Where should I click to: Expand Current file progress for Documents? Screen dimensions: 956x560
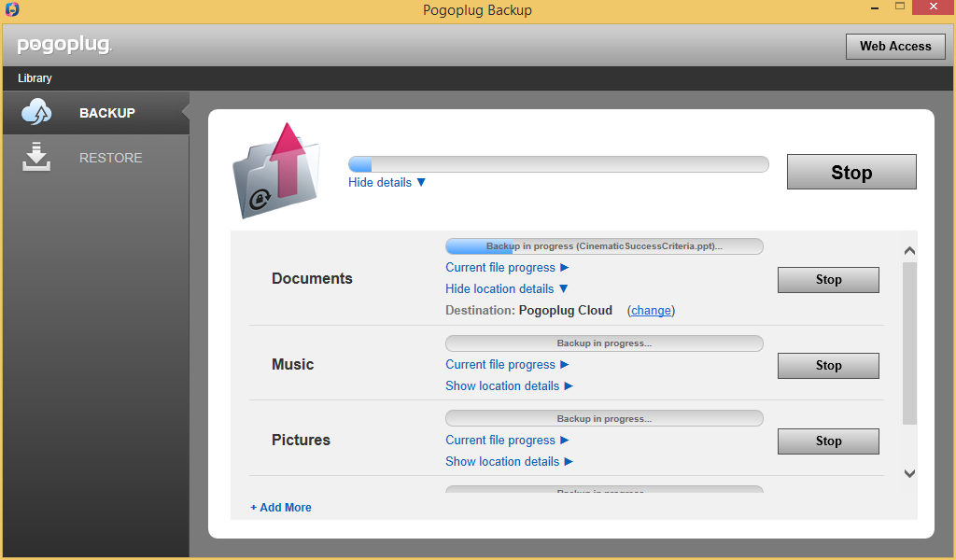point(507,268)
